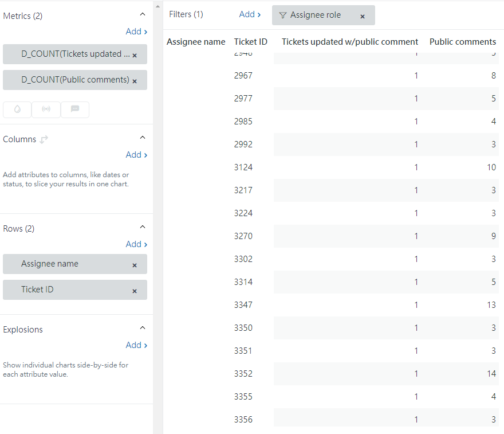The width and height of the screenshot is (504, 434).
Task: Collapse the Metrics section
Action: click(143, 14)
